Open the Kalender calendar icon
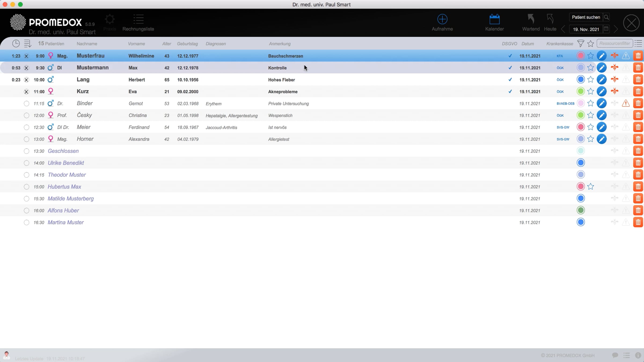Viewport: 644px width, 362px height. click(x=494, y=19)
